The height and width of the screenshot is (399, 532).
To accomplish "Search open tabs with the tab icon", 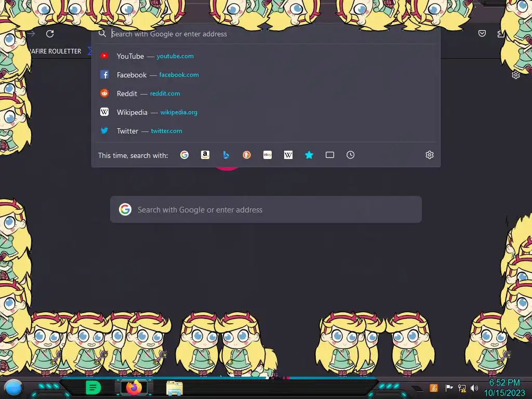I will [x=330, y=155].
